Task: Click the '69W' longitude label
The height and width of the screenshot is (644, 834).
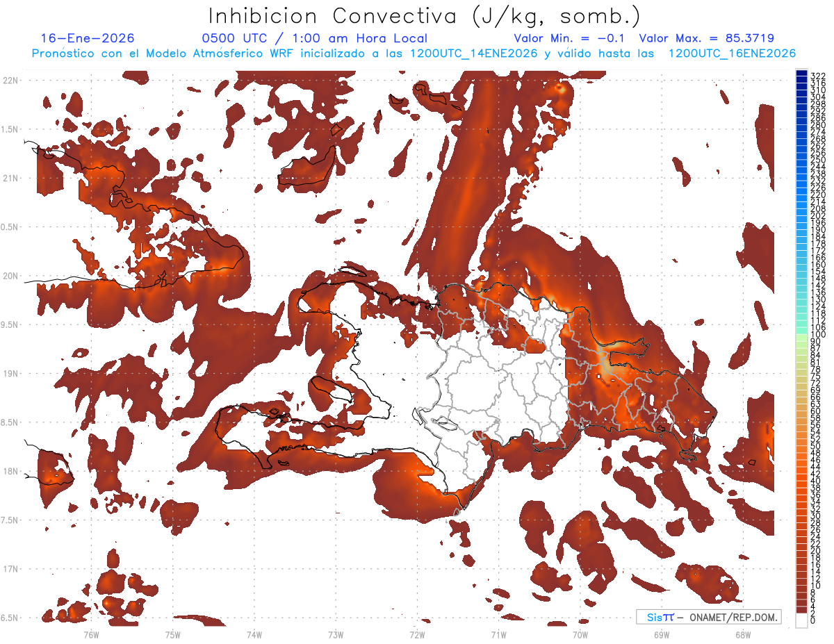Action: click(x=662, y=634)
